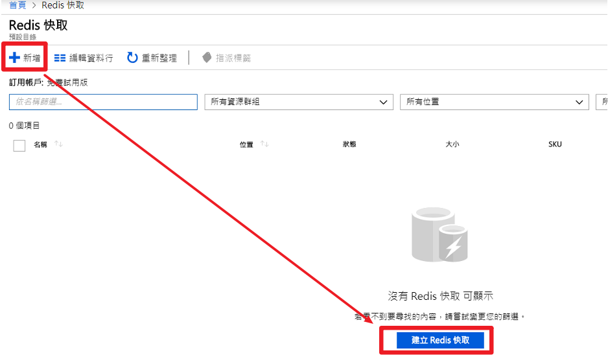Viewport: 608px width, 364px height.
Task: Click the SKU column header
Action: [555, 144]
